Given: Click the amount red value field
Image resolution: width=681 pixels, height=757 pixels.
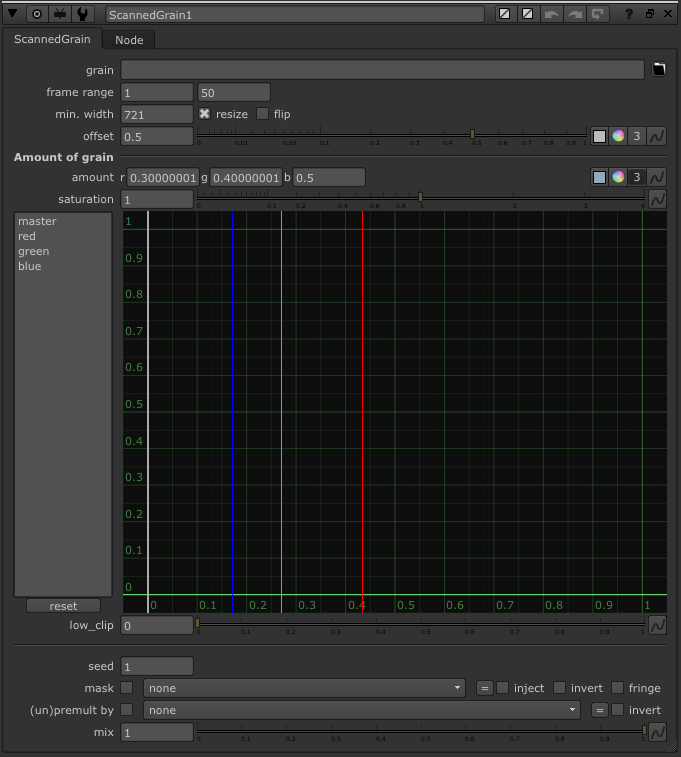Looking at the screenshot, I should [x=163, y=178].
